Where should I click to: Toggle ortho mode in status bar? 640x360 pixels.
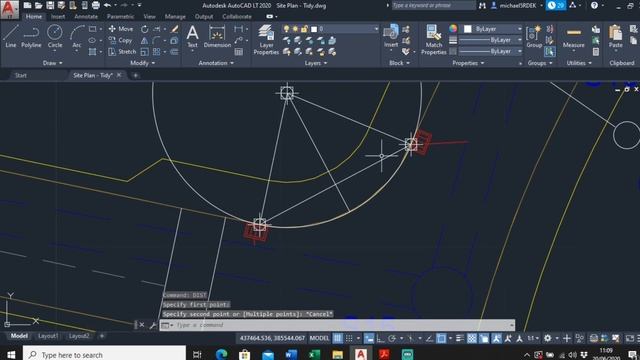(380, 338)
